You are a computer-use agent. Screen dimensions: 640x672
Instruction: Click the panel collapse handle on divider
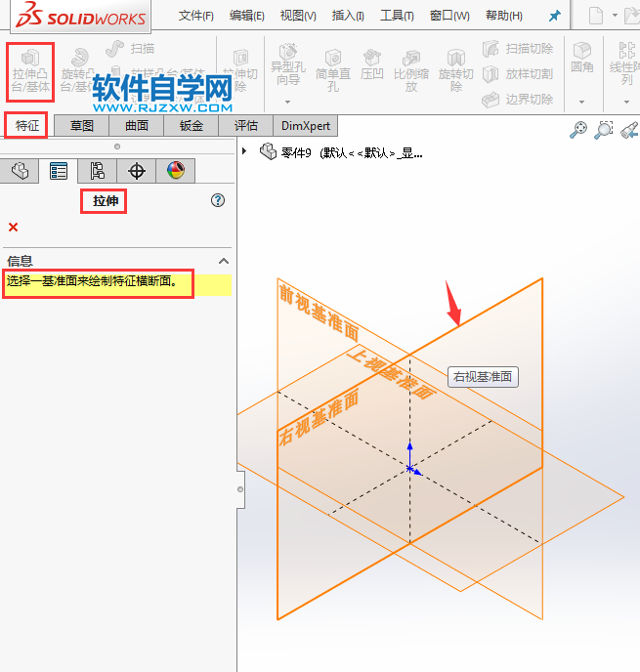(240, 489)
